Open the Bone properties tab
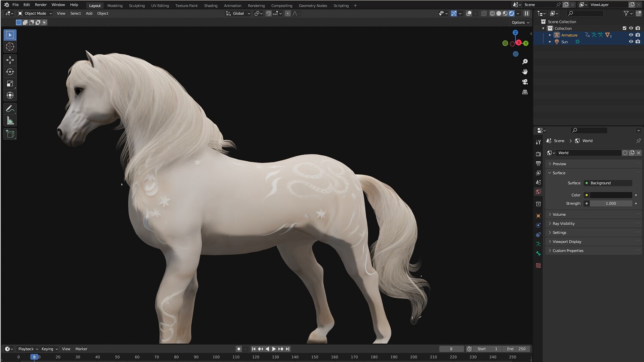 pyautogui.click(x=538, y=253)
